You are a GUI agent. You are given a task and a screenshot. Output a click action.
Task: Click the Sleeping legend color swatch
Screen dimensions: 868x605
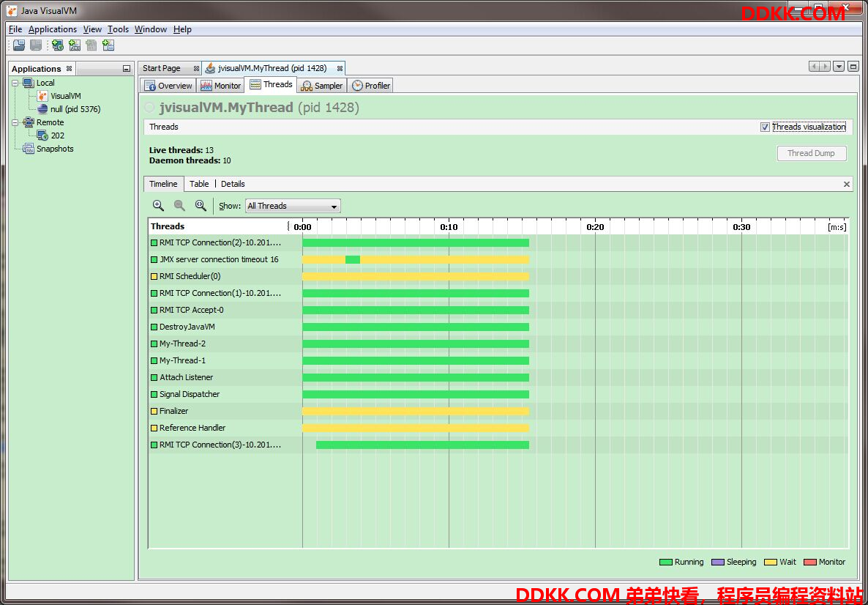coord(718,563)
